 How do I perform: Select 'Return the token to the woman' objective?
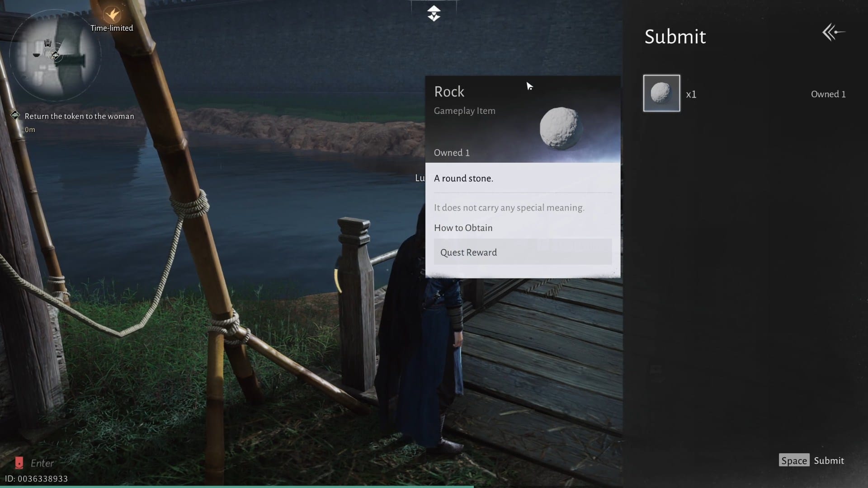click(79, 116)
